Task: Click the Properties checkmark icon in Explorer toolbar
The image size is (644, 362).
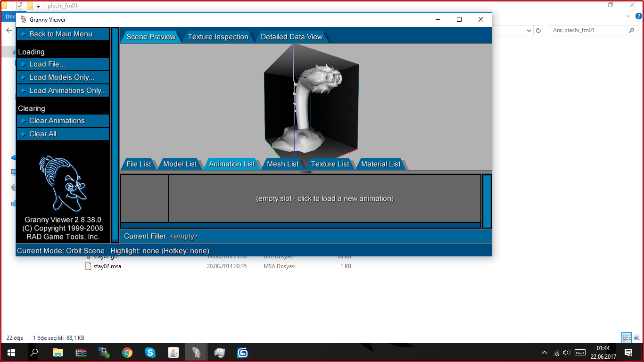Action: coord(19,6)
